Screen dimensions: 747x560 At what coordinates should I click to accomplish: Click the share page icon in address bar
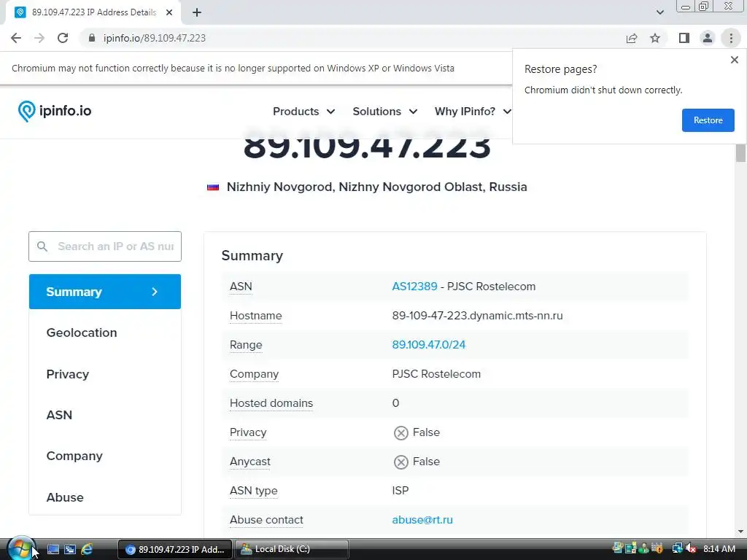(632, 38)
